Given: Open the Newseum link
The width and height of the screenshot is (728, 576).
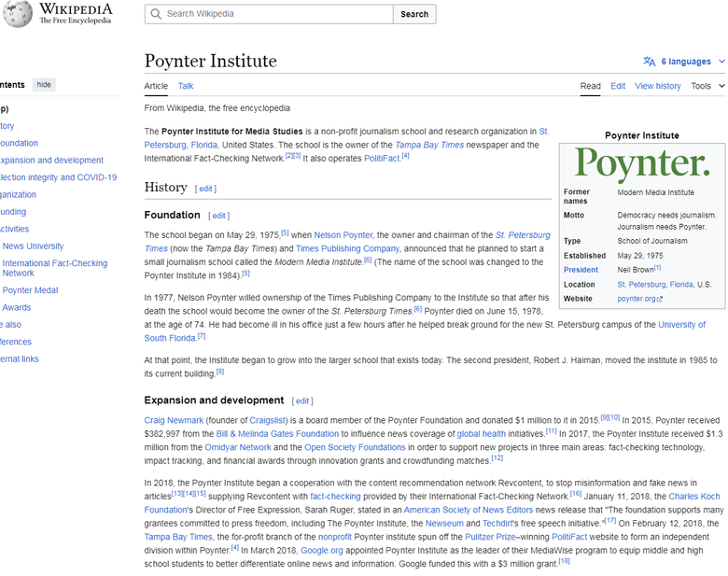Looking at the screenshot, I should 444,524.
